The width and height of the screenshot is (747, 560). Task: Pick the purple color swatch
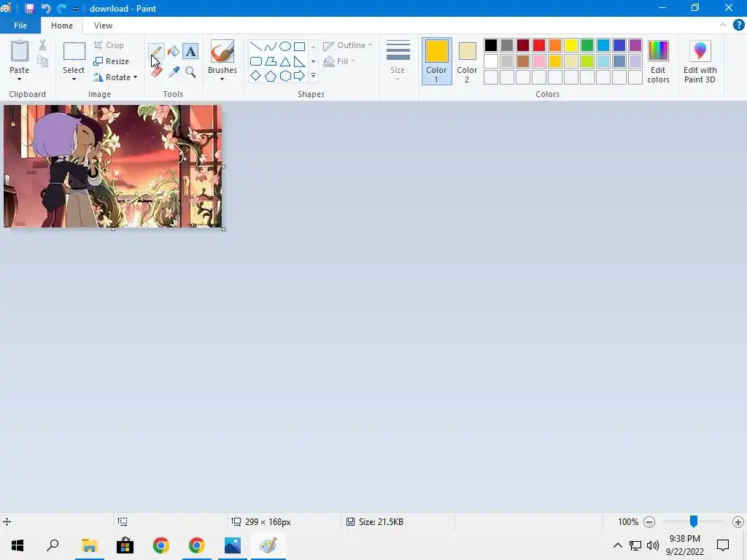tap(635, 45)
